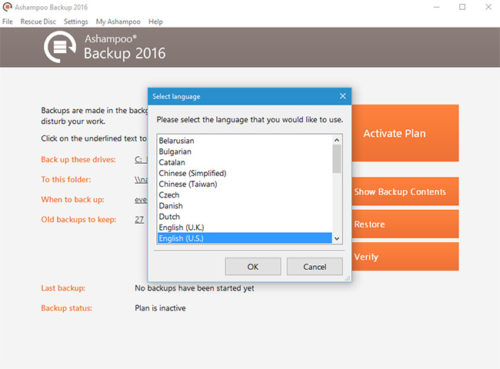Select Czech in the language list

coord(245,195)
